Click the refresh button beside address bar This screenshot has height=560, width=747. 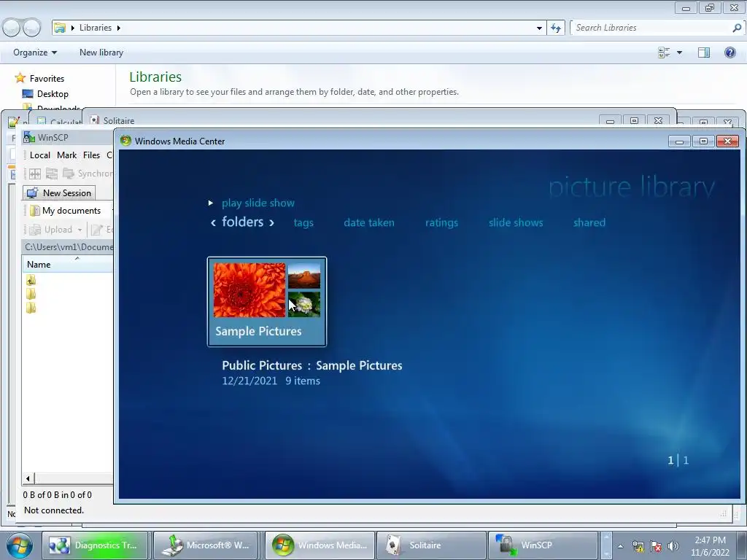(556, 28)
